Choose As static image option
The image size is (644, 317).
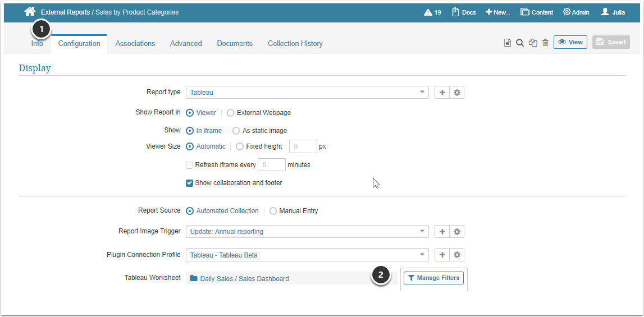tap(236, 131)
